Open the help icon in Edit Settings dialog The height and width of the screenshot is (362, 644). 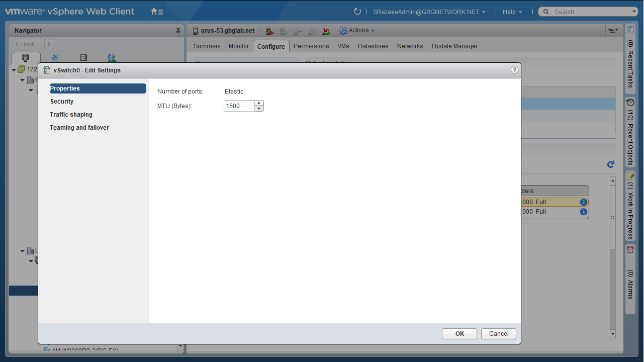[x=514, y=70]
